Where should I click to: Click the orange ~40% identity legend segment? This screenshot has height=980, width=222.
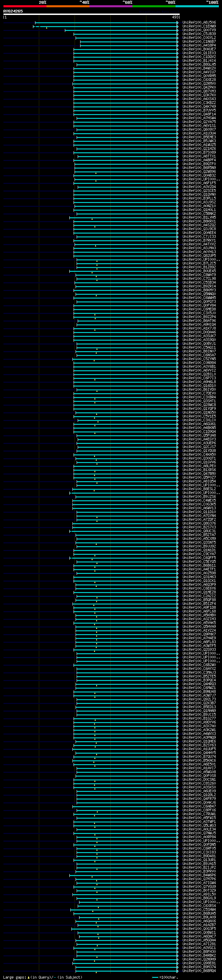(68, 6)
